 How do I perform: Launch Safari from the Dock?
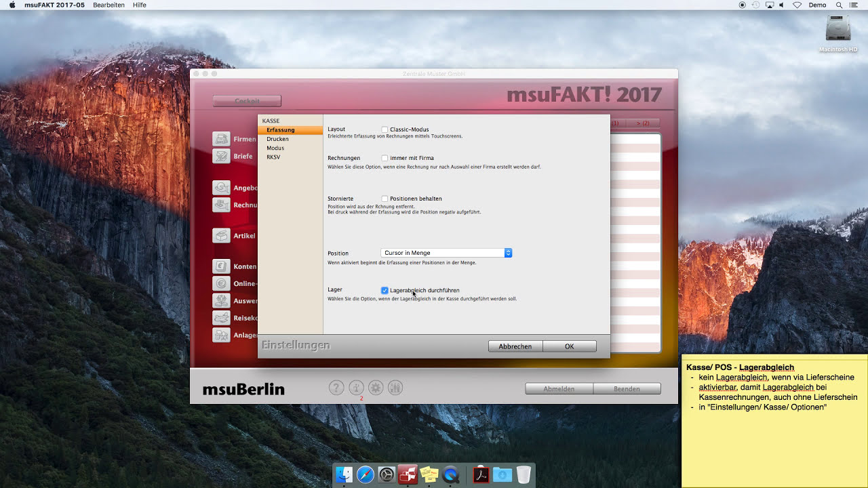(x=366, y=474)
